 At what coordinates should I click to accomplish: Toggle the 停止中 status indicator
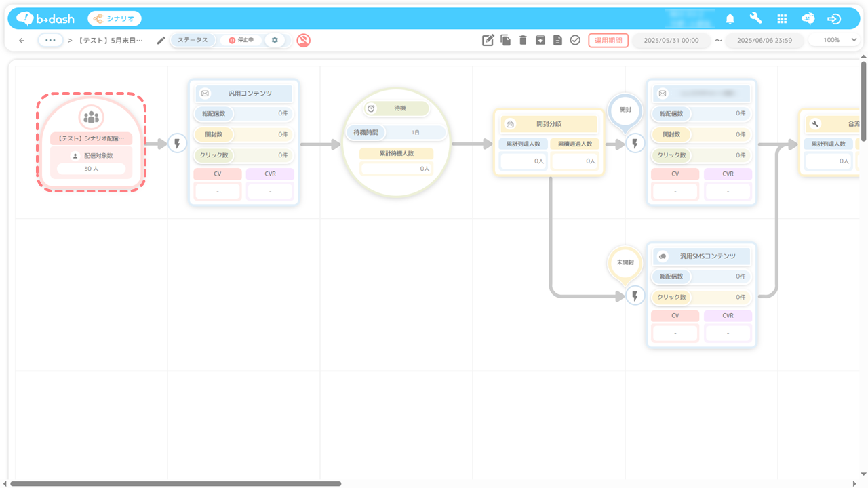pyautogui.click(x=241, y=40)
